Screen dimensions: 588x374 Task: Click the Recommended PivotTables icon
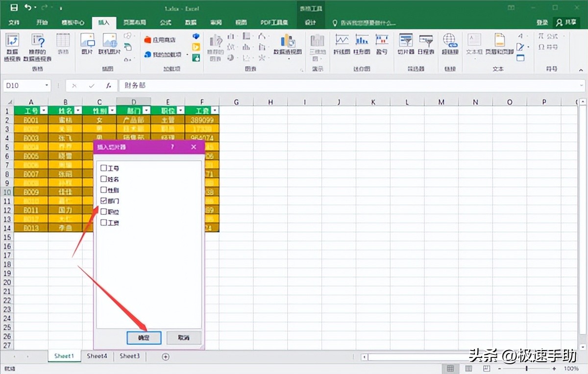coord(38,44)
